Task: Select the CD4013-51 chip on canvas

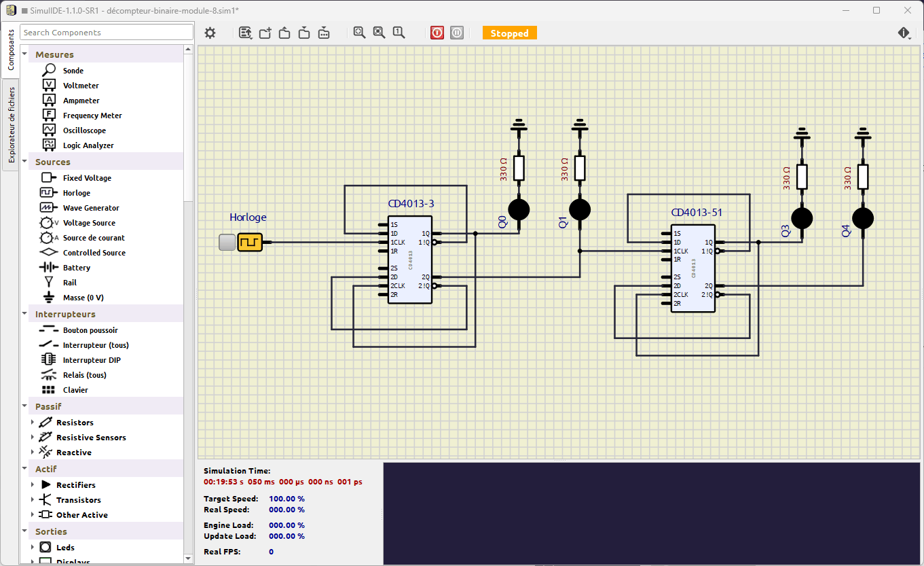Action: (x=693, y=268)
